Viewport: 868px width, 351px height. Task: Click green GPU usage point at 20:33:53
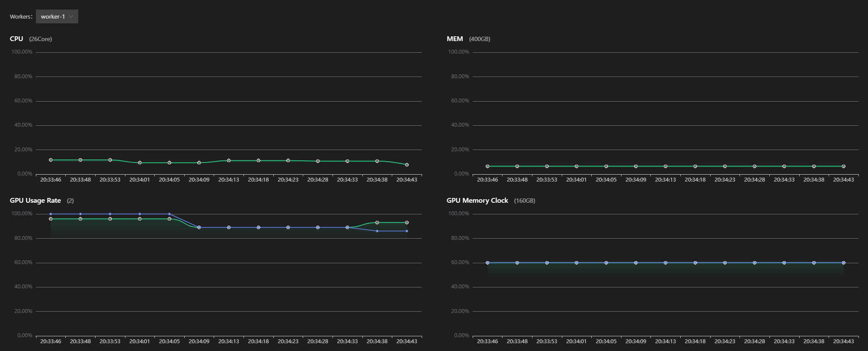click(x=110, y=219)
